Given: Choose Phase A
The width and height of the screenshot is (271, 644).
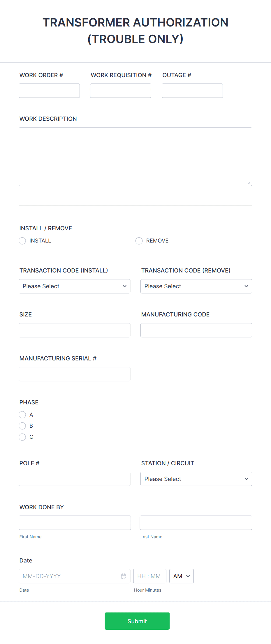Looking at the screenshot, I should 22,415.
